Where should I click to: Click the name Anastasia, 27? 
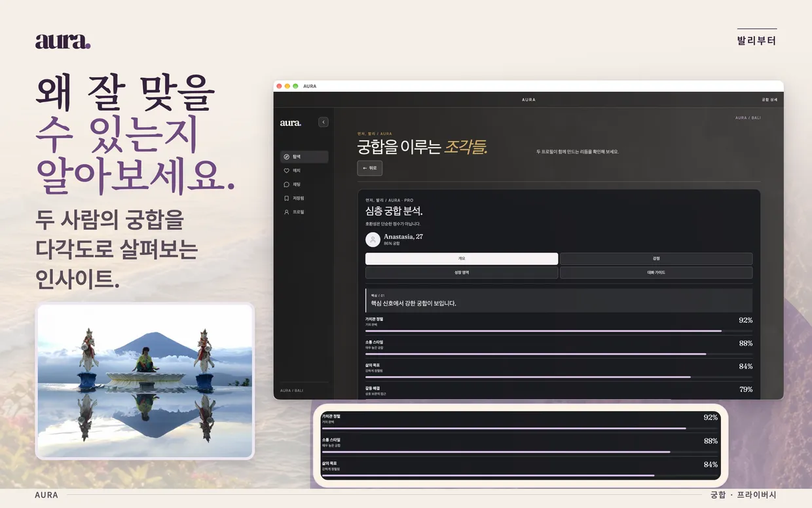(403, 237)
